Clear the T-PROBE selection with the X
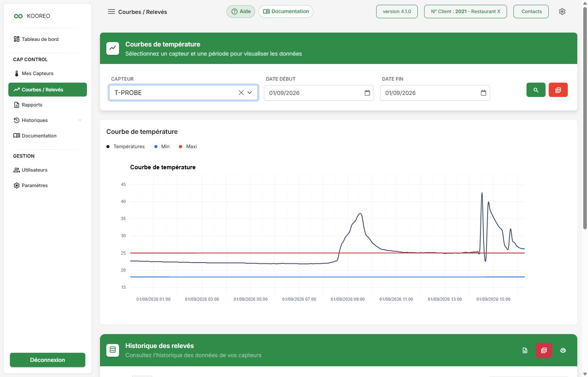 point(241,93)
